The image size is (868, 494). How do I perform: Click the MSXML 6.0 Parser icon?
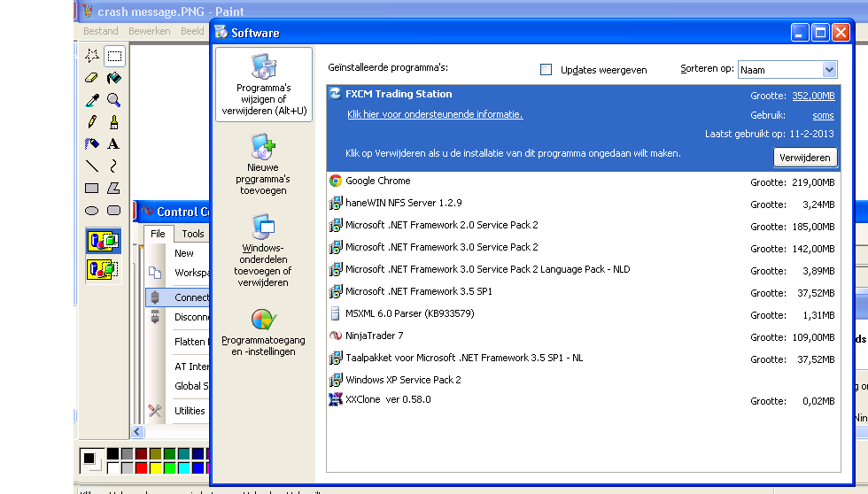(x=335, y=313)
